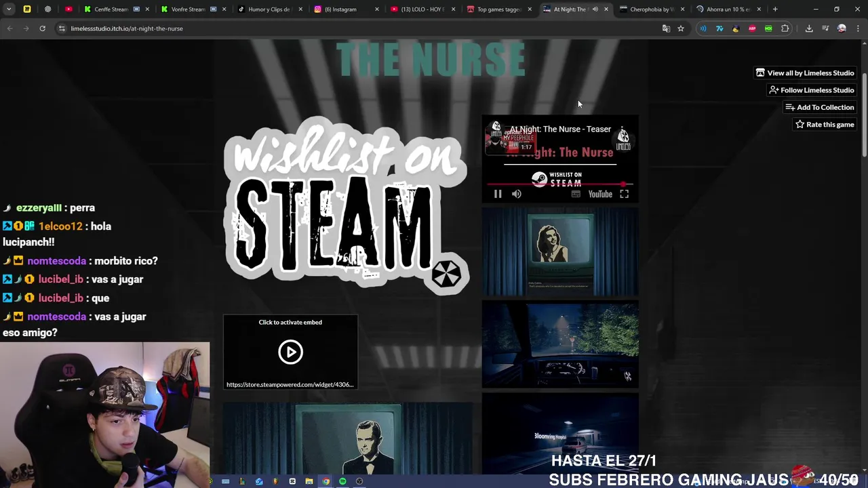The image size is (868, 488).
Task: Bookmark this page star
Action: pyautogui.click(x=681, y=28)
